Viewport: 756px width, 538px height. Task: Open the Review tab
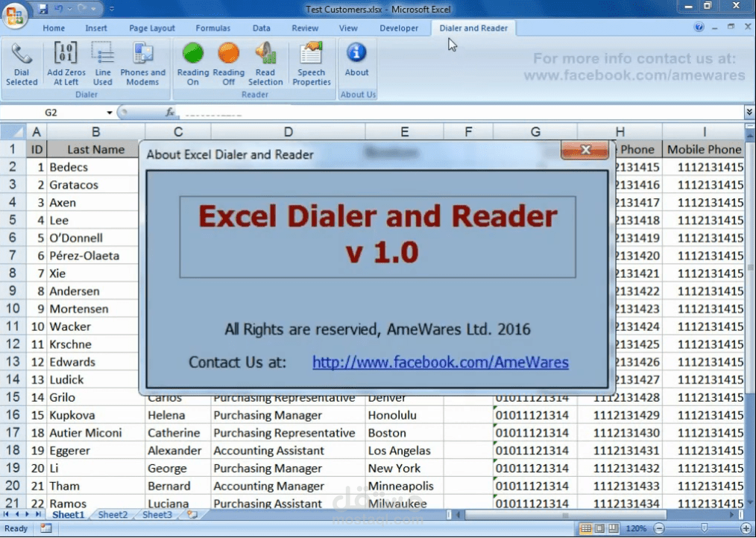pyautogui.click(x=305, y=28)
